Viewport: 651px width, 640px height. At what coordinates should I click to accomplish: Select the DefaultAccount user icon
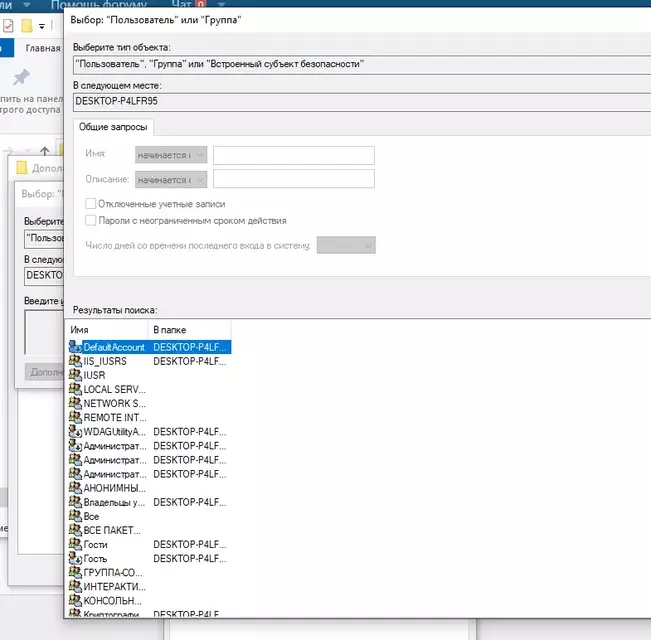[75, 347]
